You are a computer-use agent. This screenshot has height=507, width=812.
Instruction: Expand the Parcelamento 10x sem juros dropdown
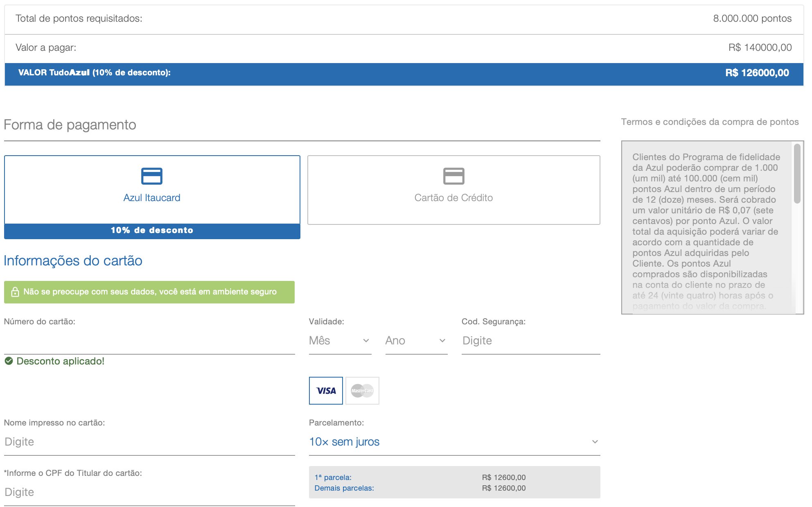pos(454,442)
